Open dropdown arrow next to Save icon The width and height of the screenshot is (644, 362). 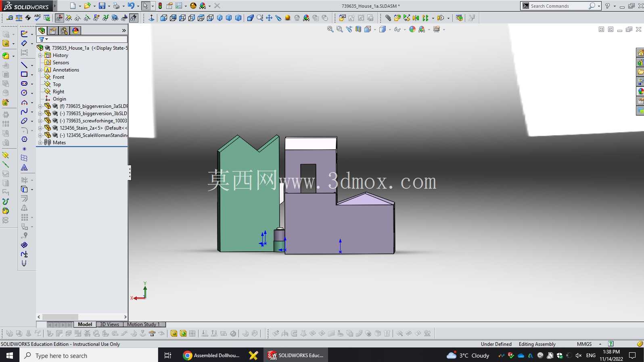109,6
